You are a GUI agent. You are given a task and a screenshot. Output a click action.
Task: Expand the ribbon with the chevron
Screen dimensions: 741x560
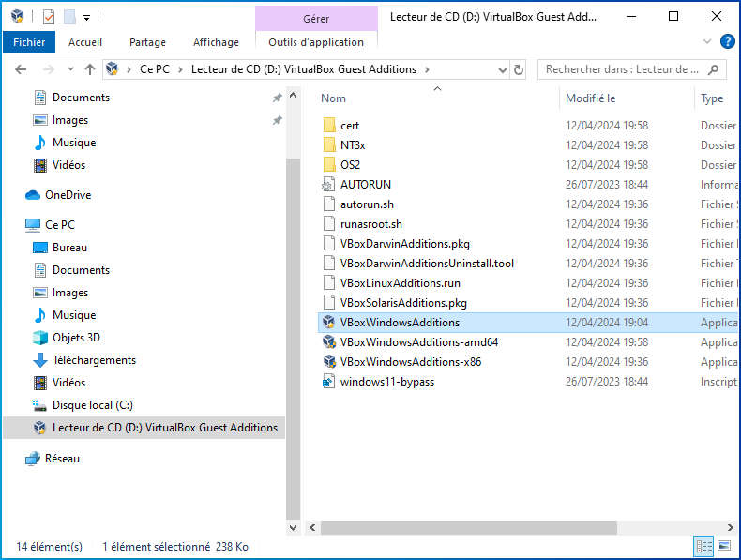coord(707,42)
